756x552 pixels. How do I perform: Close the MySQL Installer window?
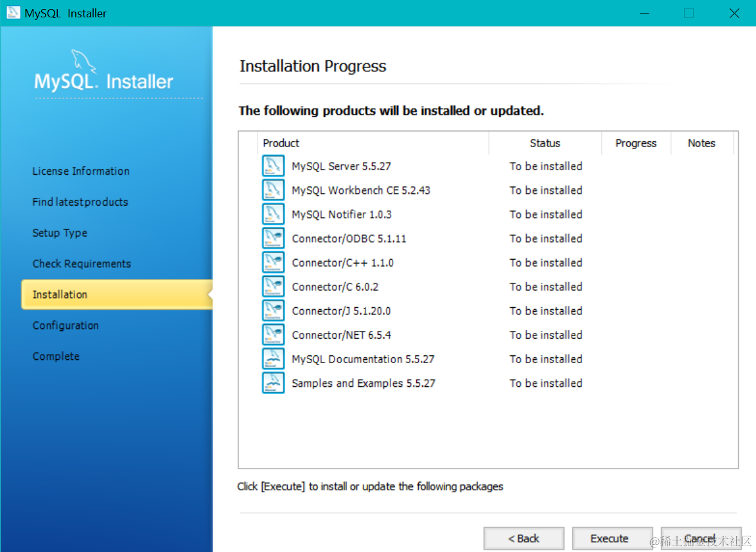734,13
